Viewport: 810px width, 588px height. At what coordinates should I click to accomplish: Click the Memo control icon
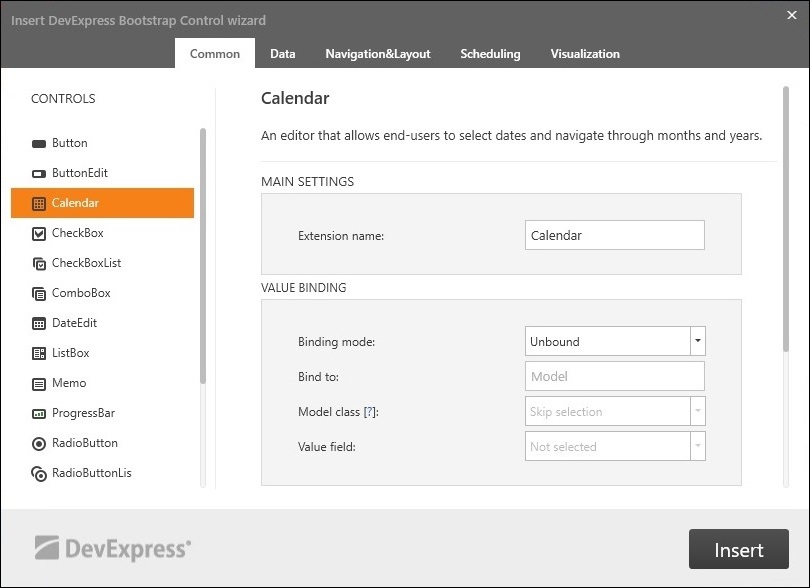39,384
